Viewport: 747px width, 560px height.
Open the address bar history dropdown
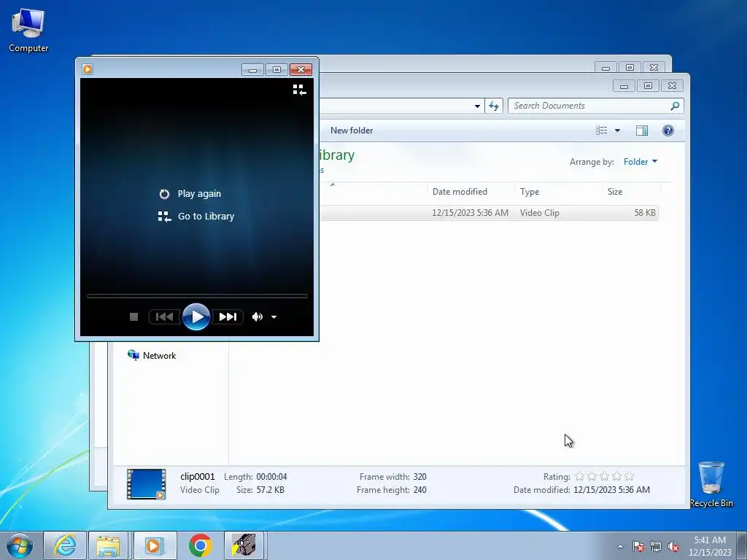coord(477,106)
